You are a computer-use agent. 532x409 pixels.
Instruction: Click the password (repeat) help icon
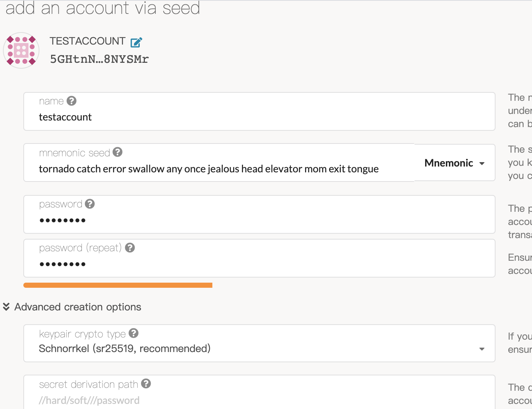[x=130, y=248]
